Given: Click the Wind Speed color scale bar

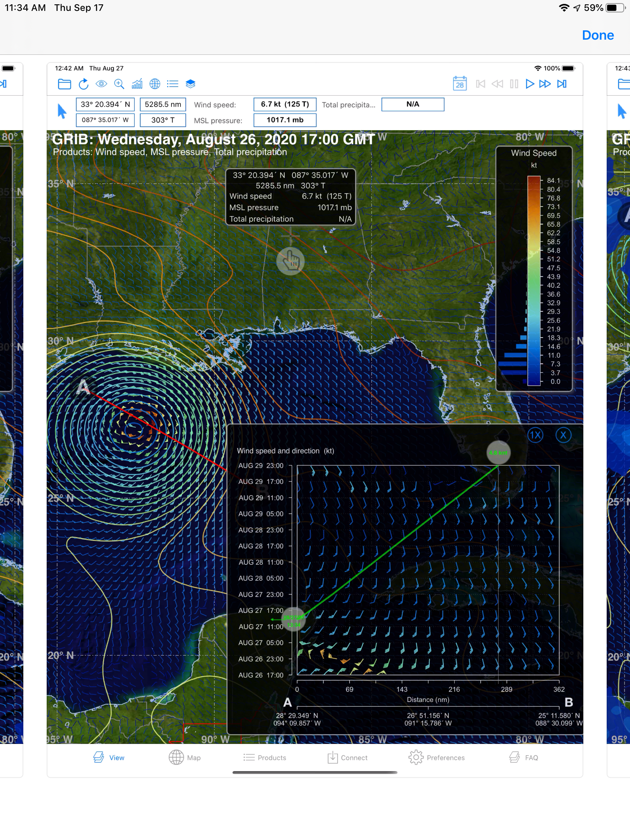Looking at the screenshot, I should point(534,281).
